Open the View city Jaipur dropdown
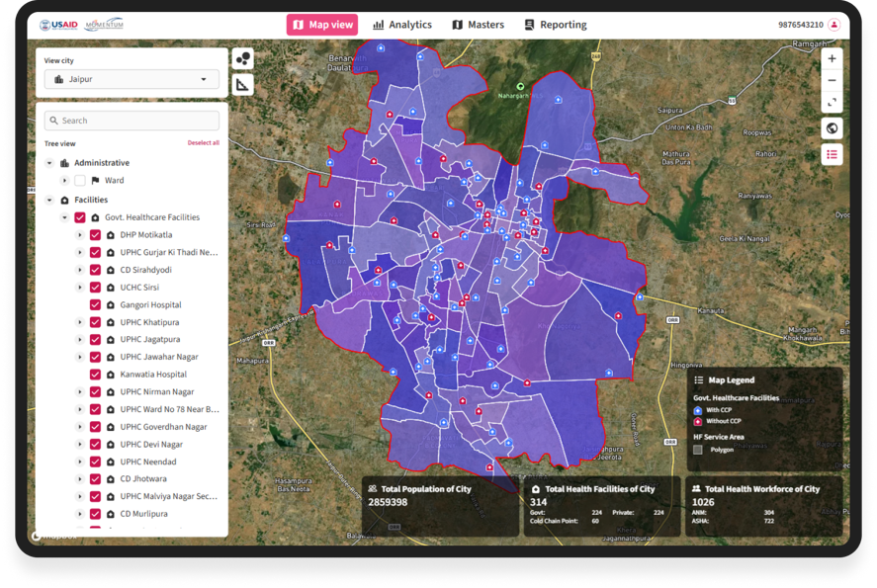Image resolution: width=877 pixels, height=588 pixels. click(x=132, y=79)
